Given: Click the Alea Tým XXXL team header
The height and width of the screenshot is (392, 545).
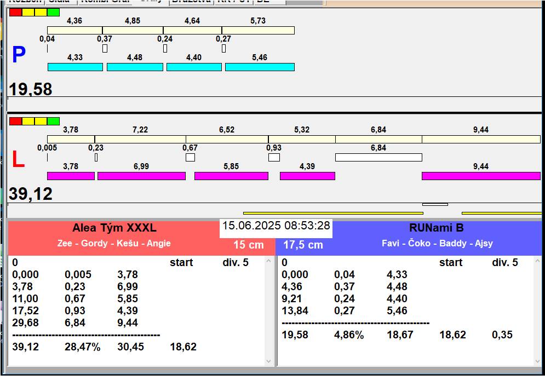Looking at the screenshot, I should (114, 228).
